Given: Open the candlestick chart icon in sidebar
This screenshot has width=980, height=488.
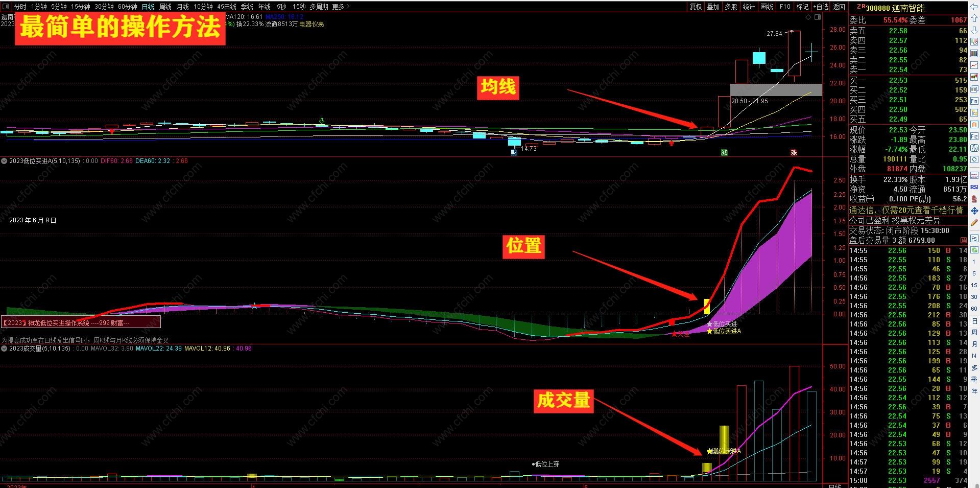Looking at the screenshot, I should [x=974, y=77].
